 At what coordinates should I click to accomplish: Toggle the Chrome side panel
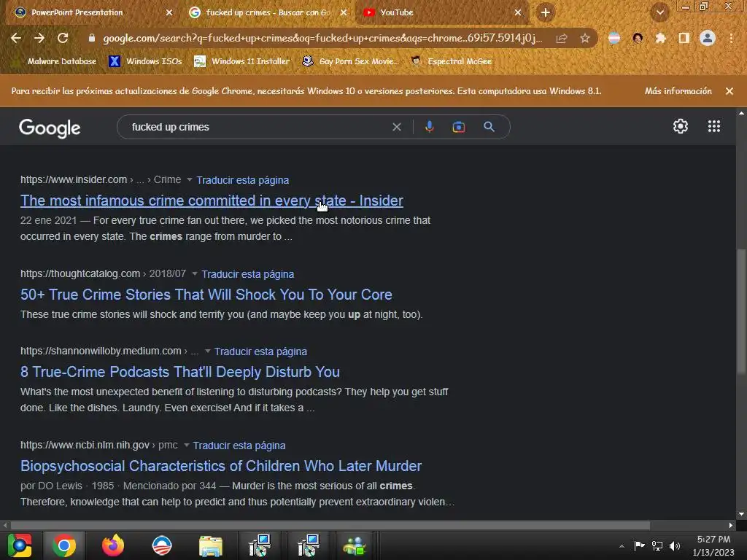click(684, 38)
